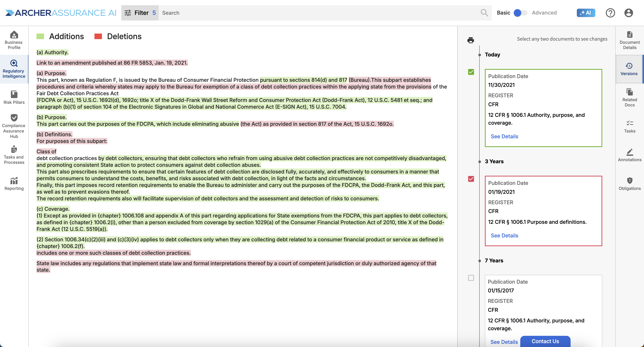This screenshot has height=347, width=644.
Task: Click the help question mark icon
Action: point(610,13)
